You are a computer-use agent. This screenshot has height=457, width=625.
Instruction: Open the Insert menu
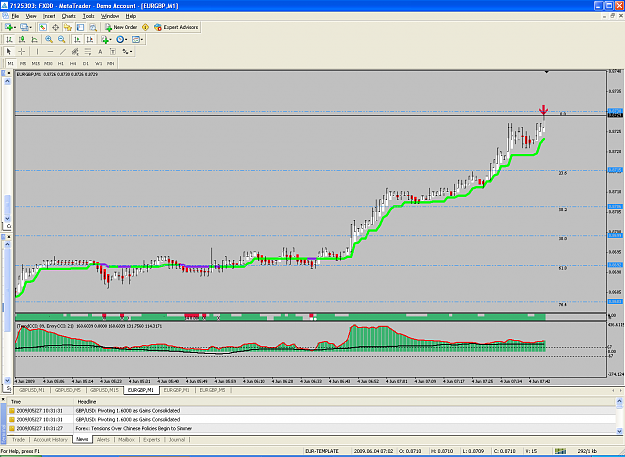[x=49, y=16]
